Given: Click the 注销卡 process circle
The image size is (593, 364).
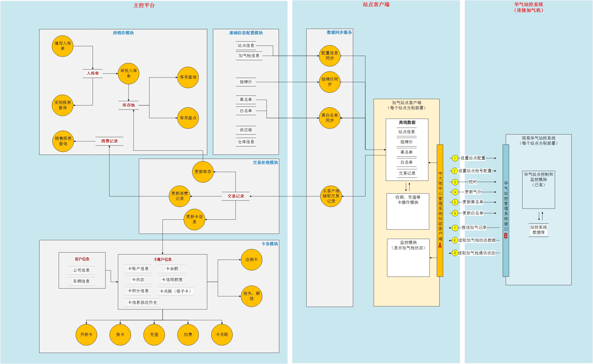Looking at the screenshot, I should (252, 260).
